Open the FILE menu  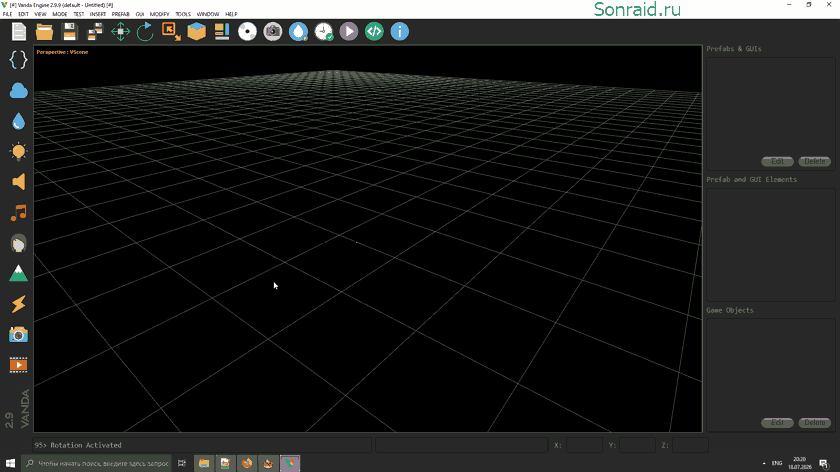[8, 14]
